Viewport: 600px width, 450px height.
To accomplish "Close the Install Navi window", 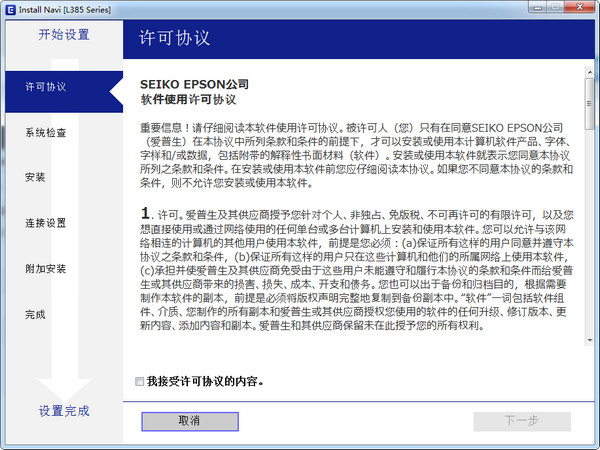I will coord(579,7).
